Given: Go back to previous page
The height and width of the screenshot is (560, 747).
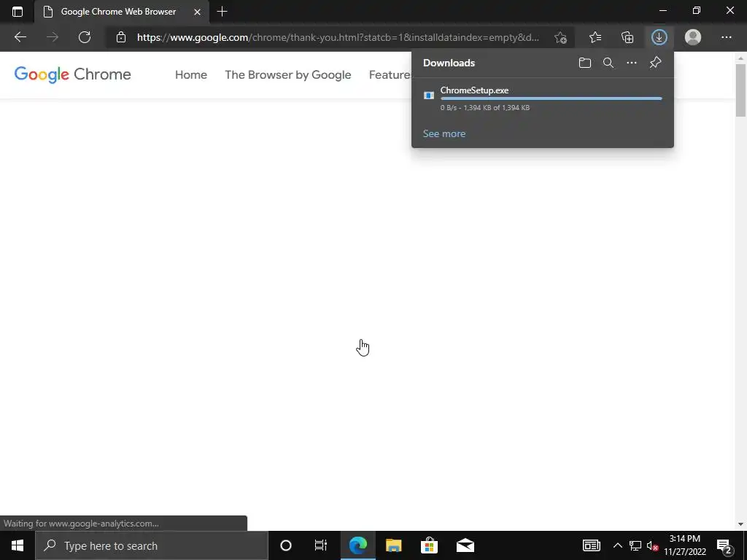Looking at the screenshot, I should (20, 37).
